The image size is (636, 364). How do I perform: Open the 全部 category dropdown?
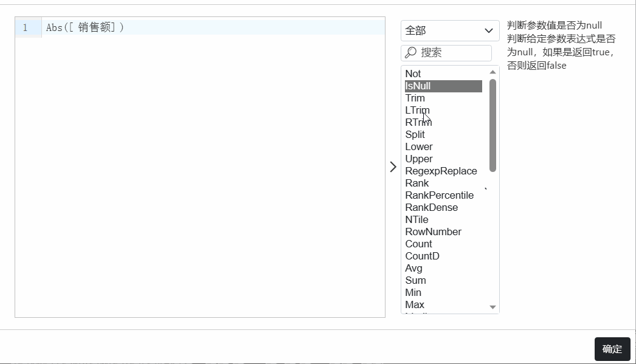[450, 31]
